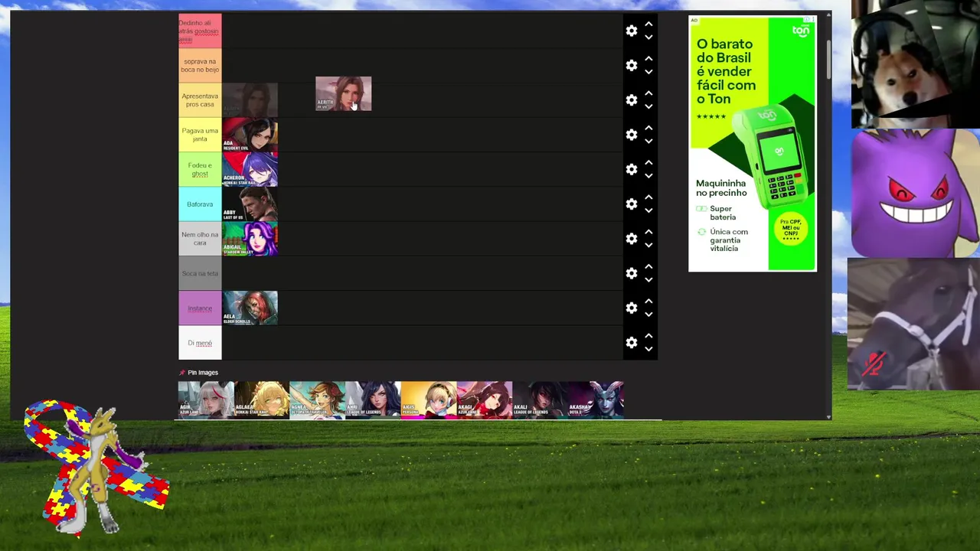Open settings gear for 'Nem olho na cara' tier
The width and height of the screenshot is (980, 551).
click(x=632, y=239)
